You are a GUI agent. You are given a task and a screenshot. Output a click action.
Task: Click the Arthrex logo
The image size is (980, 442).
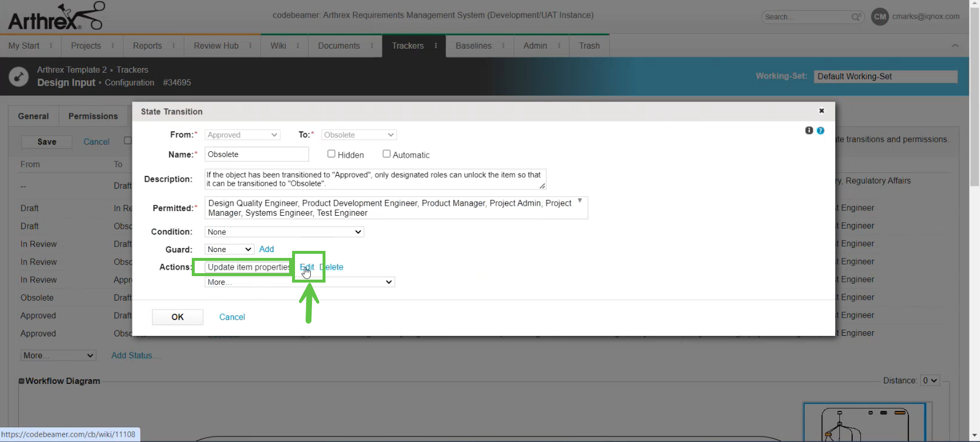coord(56,16)
